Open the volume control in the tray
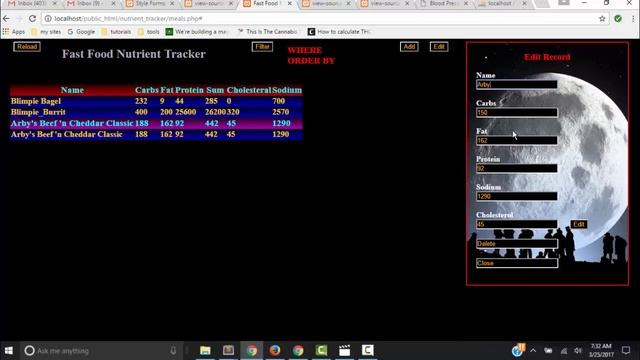This screenshot has height=360, width=640. (578, 351)
